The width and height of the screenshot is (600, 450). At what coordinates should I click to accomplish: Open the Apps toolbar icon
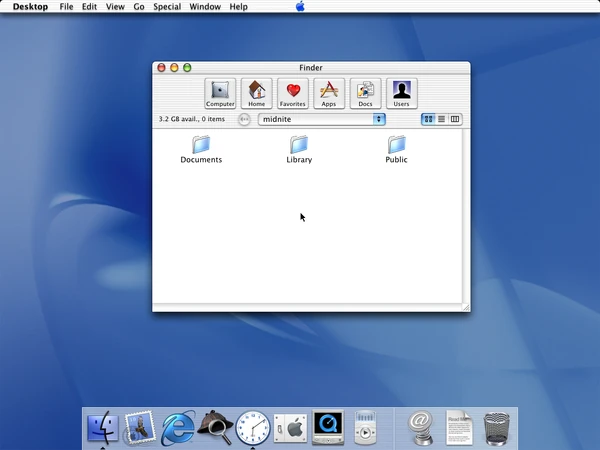329,93
